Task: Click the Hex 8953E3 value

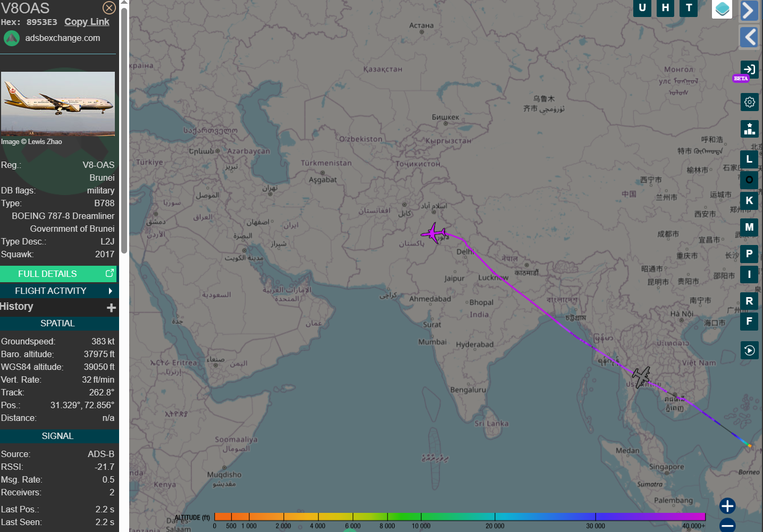Action: tap(41, 22)
